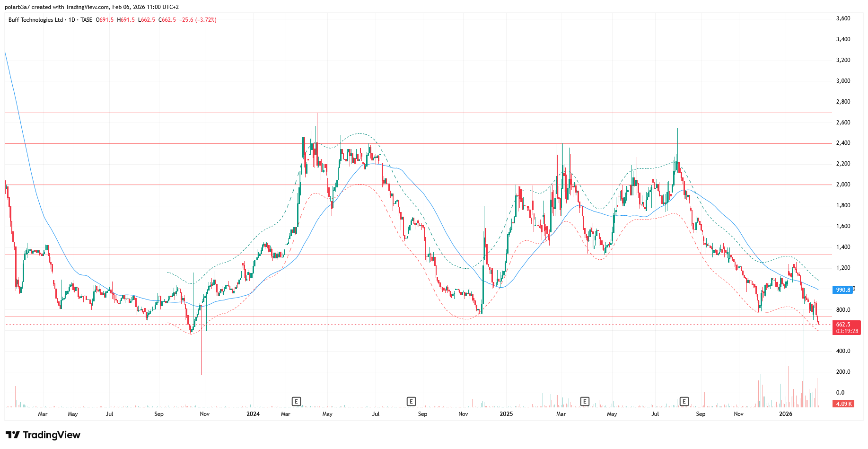
Task: Click the 0.0 price axis label
Action: point(840,393)
